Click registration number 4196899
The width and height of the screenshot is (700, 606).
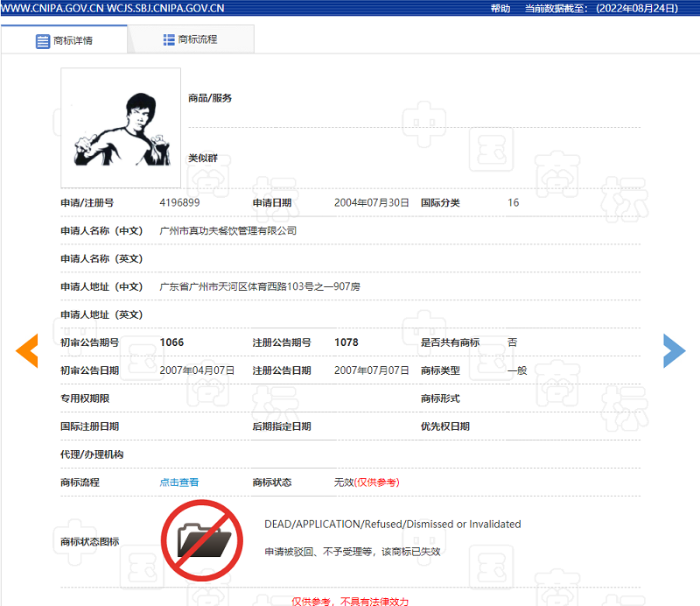[x=179, y=202]
